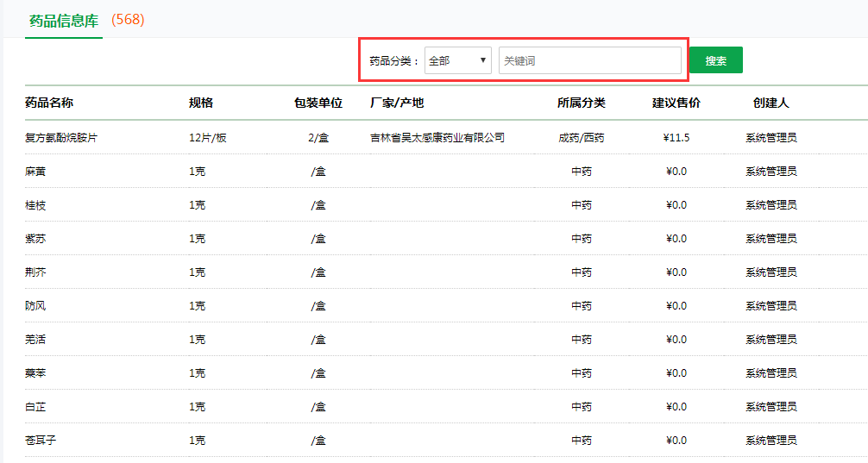This screenshot has width=868, height=463.
Task: Open the 药品分类 dropdown showing 全部
Action: pyautogui.click(x=457, y=60)
